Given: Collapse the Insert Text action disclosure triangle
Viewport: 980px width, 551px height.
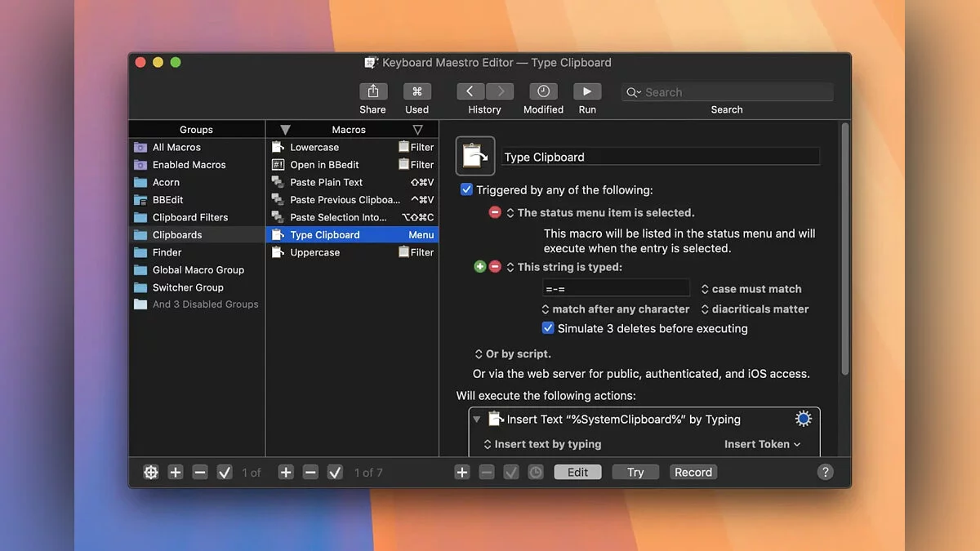Looking at the screenshot, I should 477,419.
